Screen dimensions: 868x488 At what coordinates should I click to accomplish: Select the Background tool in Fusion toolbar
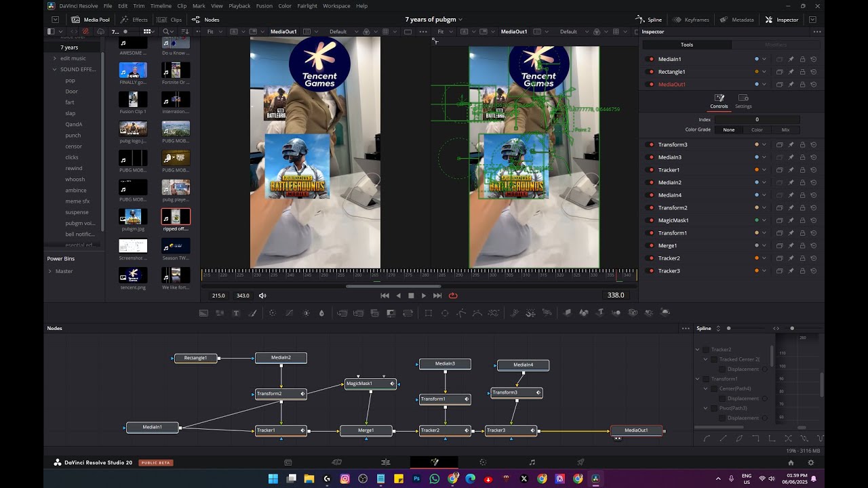tap(203, 313)
